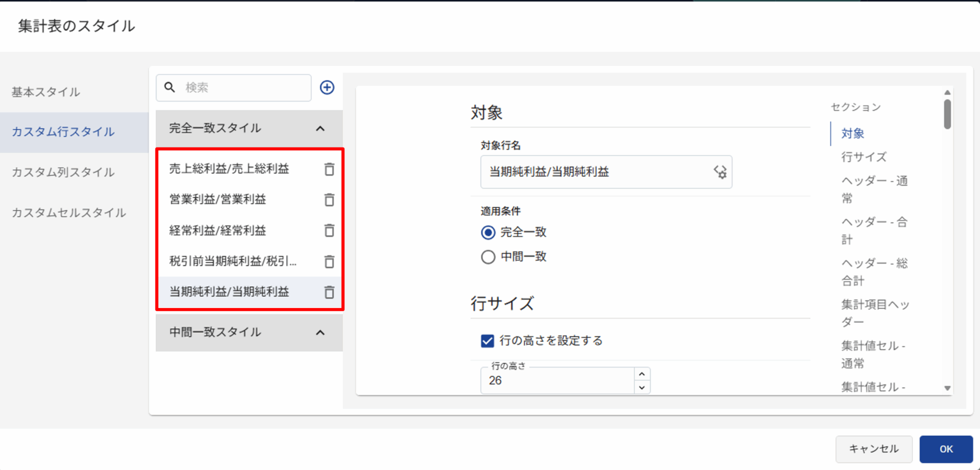Click the section list scrollbar thumb
This screenshot has height=470, width=980.
pos(947,114)
